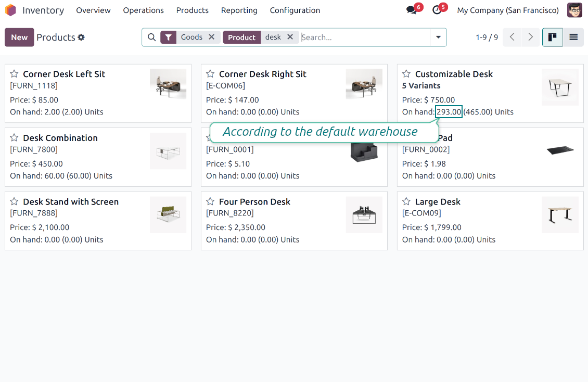The height and width of the screenshot is (382, 588).
Task: Open the Products gear settings icon
Action: pos(81,37)
